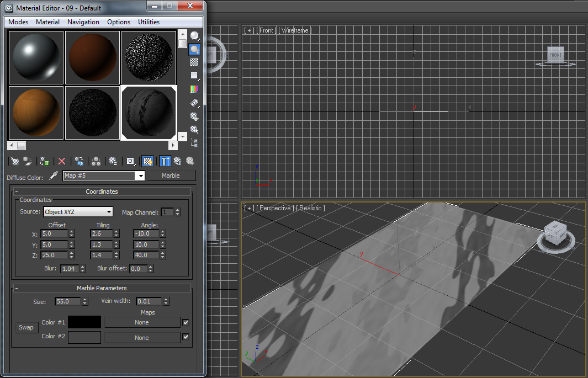Click Make Preview film icon
The width and height of the screenshot is (588, 378).
(x=195, y=103)
